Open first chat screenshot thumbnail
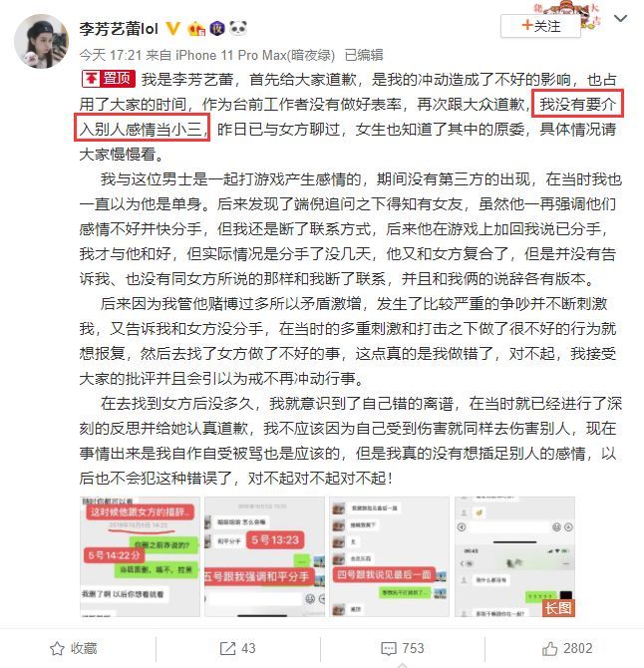Screen dimensions: 644x668 point(140,556)
